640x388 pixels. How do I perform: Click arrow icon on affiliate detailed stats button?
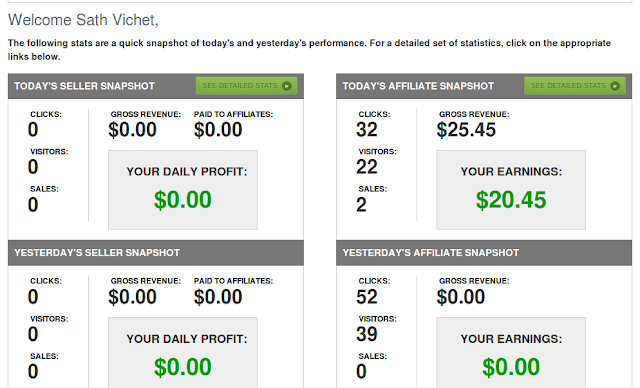pyautogui.click(x=615, y=86)
